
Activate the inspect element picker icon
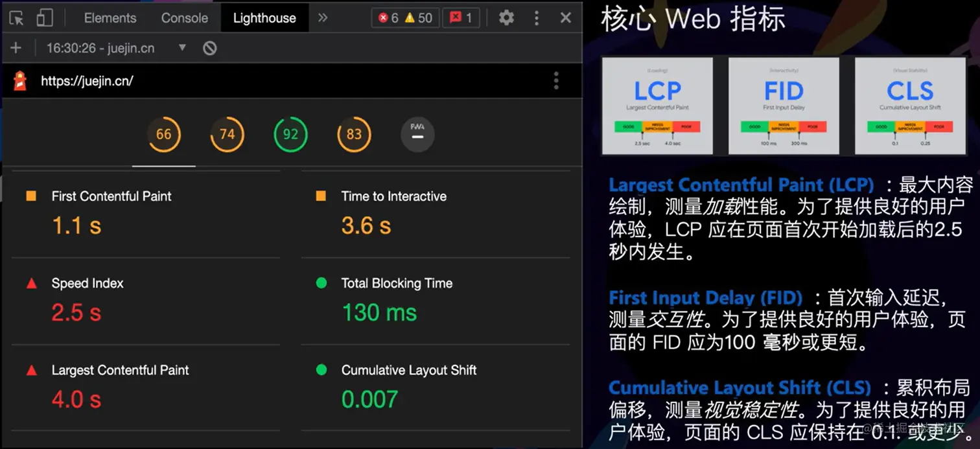(17, 17)
